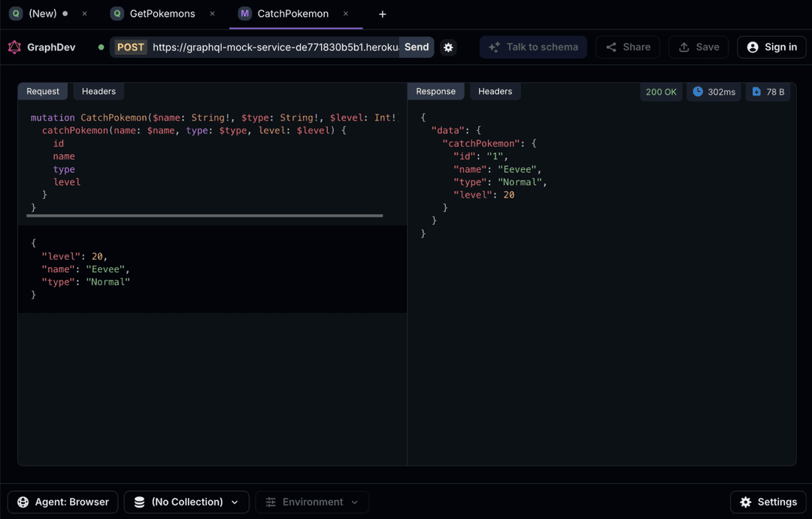Switch to the (New) tab
This screenshot has height=519, width=812.
[x=42, y=14]
